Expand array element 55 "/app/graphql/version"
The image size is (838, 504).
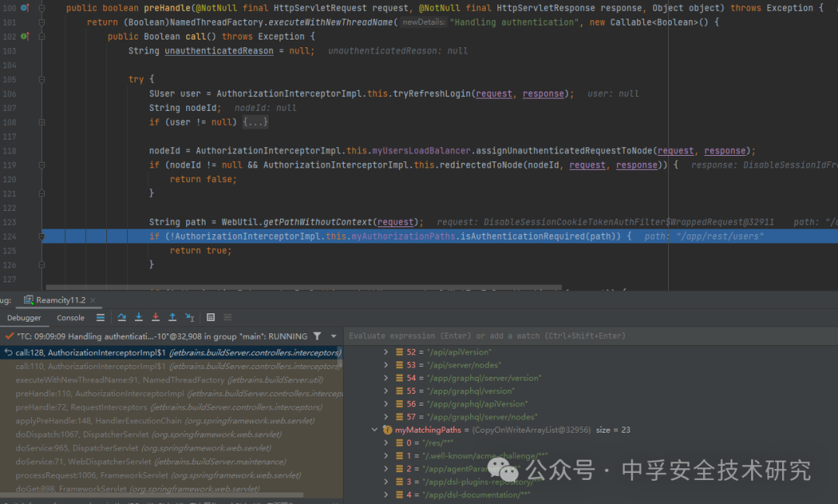pyautogui.click(x=386, y=391)
